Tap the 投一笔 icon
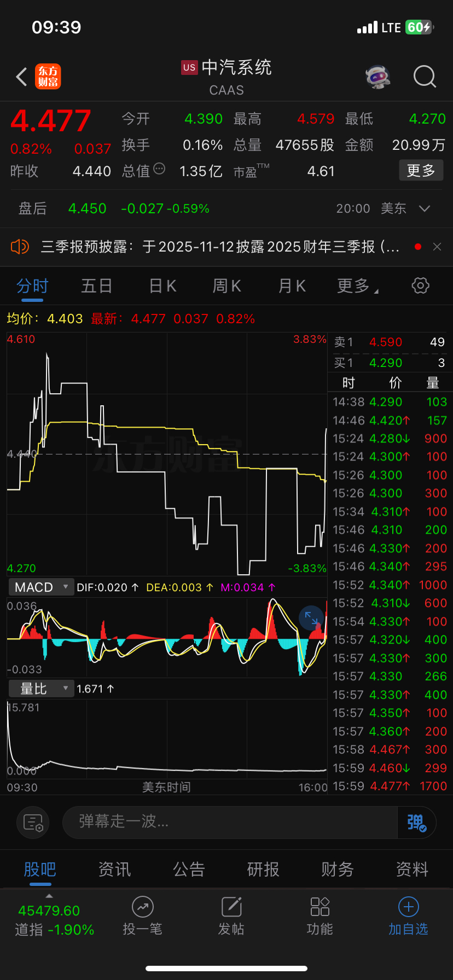The image size is (453, 980). click(142, 907)
